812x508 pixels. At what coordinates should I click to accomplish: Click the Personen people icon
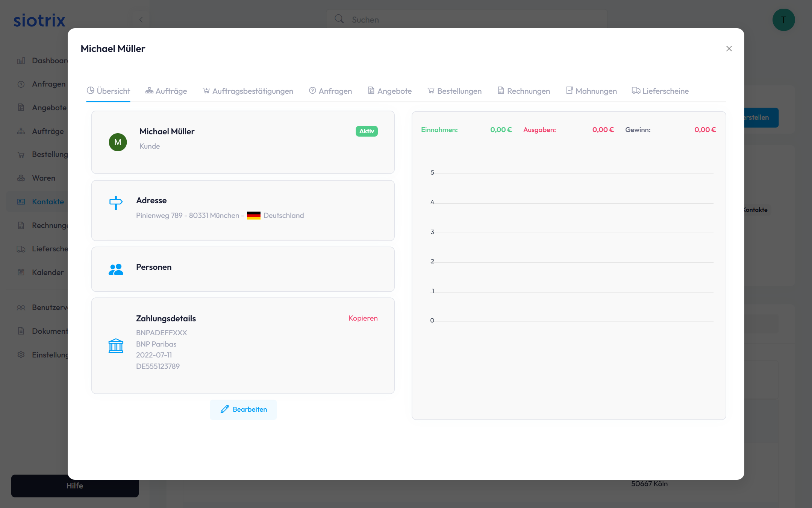click(x=116, y=269)
